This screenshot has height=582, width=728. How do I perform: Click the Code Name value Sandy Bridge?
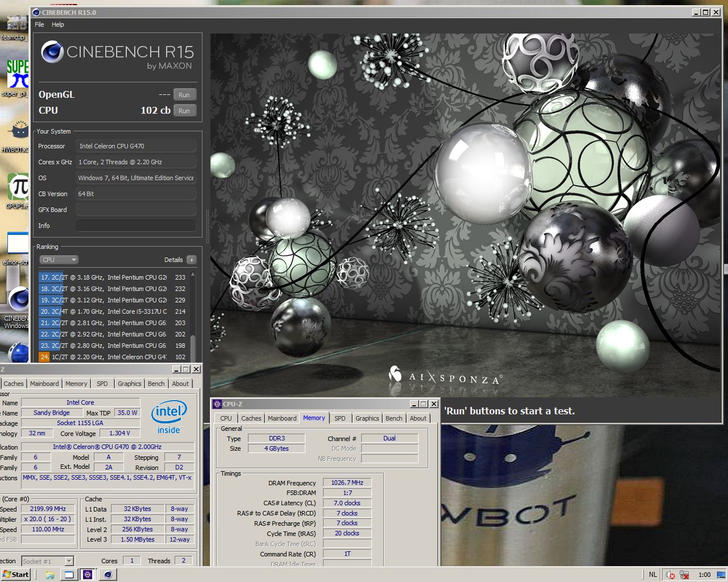click(52, 413)
